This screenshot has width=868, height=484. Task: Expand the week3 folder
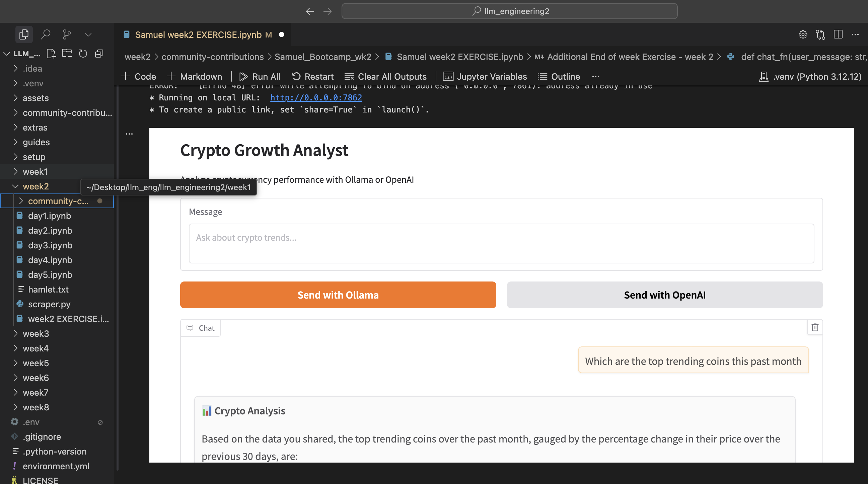click(36, 333)
